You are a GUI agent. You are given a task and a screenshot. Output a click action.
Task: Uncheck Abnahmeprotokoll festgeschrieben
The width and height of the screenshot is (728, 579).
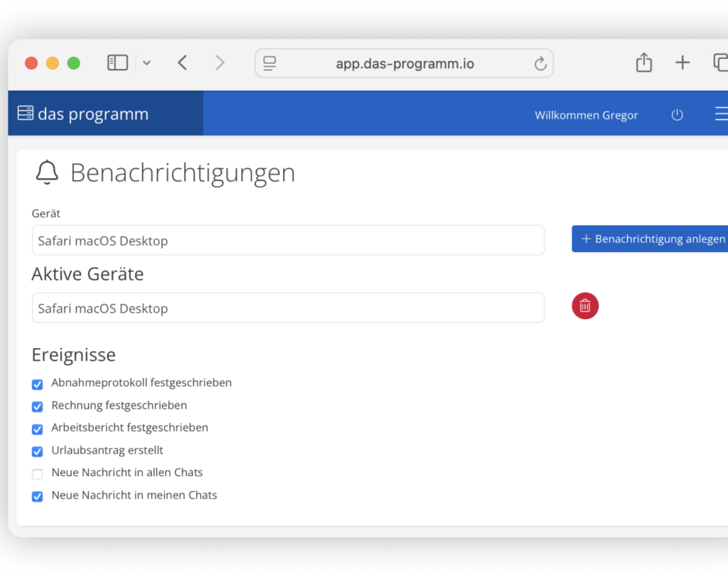[x=37, y=384]
